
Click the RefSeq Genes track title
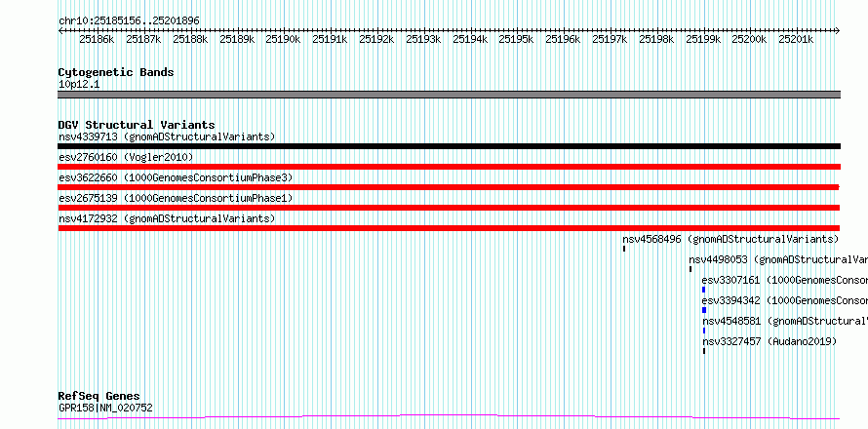coord(99,397)
